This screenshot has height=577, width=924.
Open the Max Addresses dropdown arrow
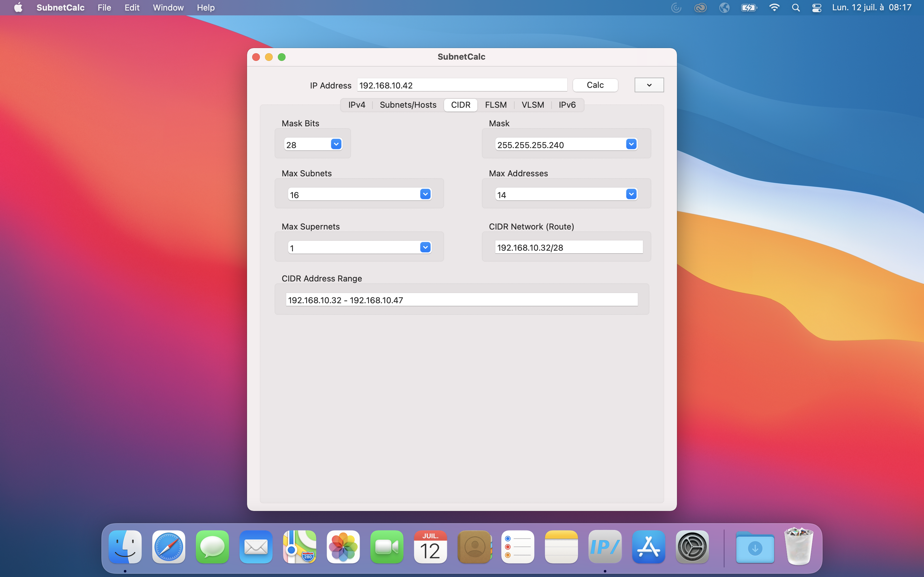[631, 194]
